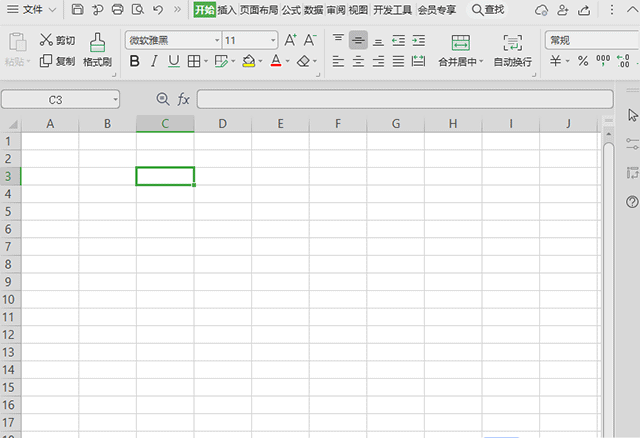Open the File (文件) menu
The image size is (640, 438).
coord(31,9)
